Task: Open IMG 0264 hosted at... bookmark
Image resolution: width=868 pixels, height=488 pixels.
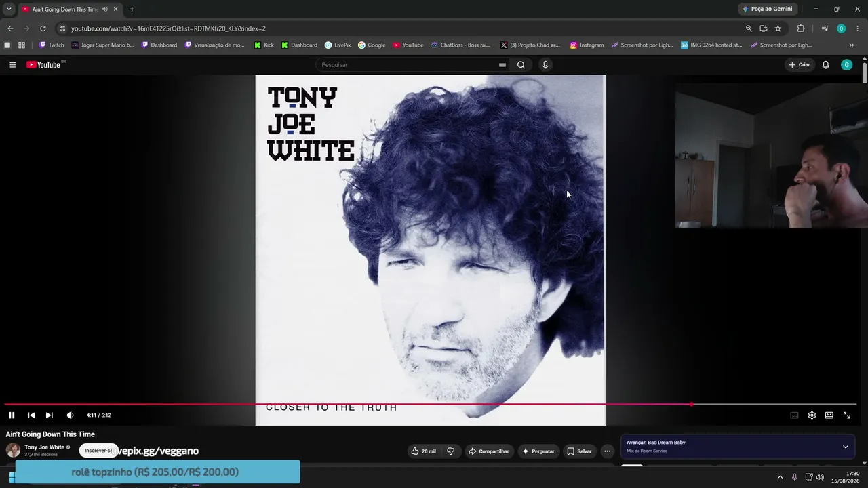Action: (711, 45)
